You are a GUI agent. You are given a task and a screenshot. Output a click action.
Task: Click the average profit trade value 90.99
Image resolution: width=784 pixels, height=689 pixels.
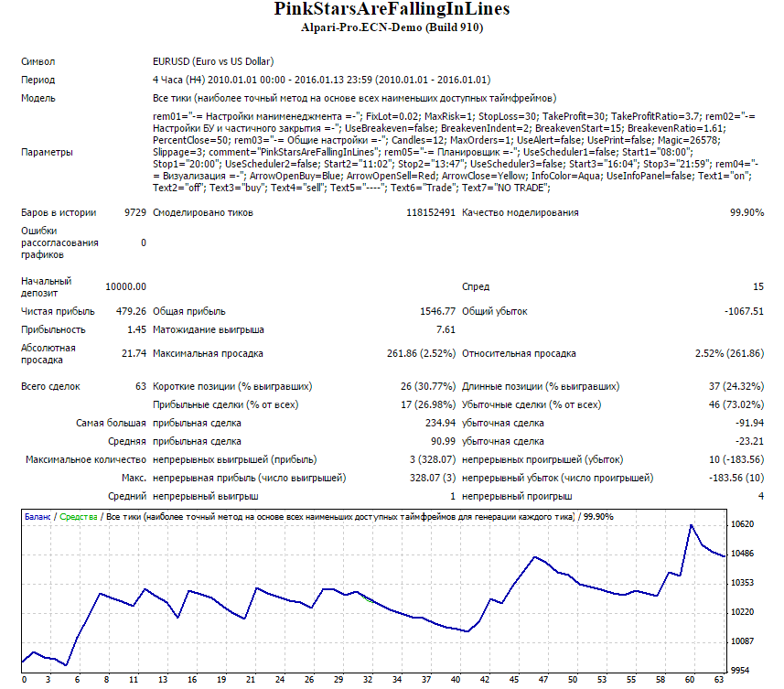(x=443, y=442)
